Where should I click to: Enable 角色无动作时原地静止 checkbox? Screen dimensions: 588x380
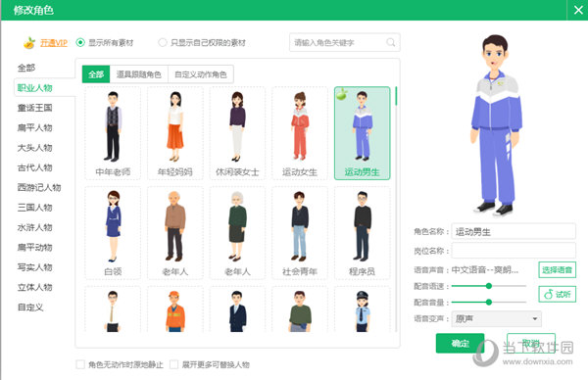pyautogui.click(x=80, y=364)
